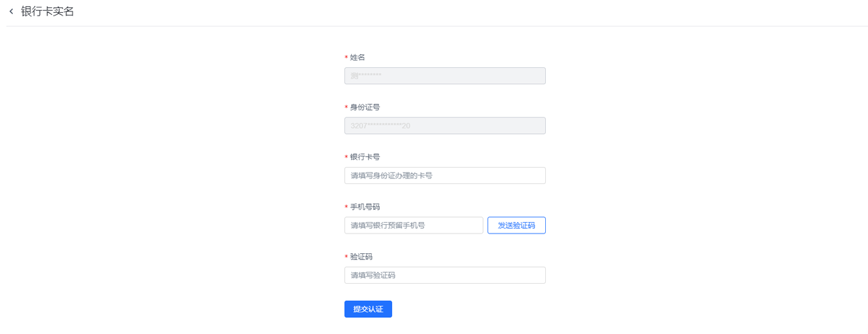Screen dimensions: 868x334
Task: Click the red required asterisk beside 银行卡号
Action: 347,157
